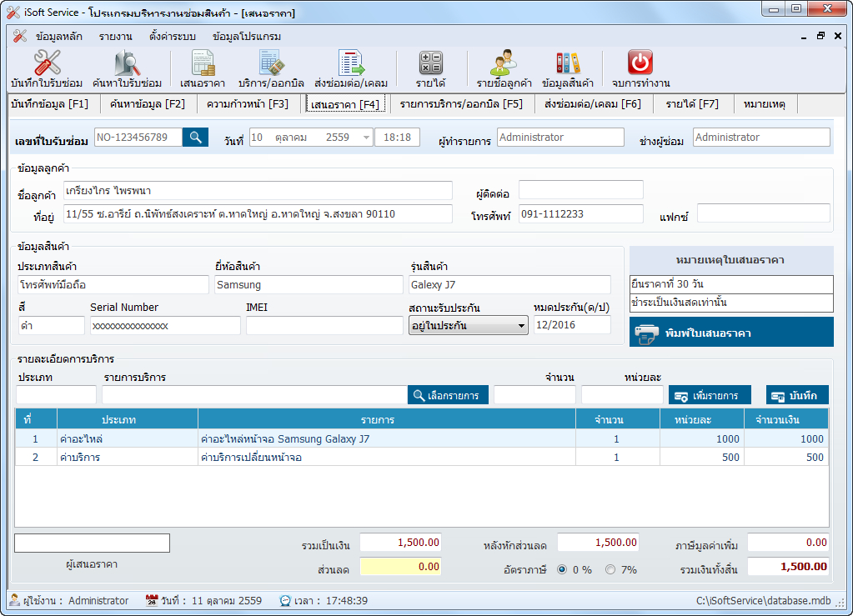The width and height of the screenshot is (853, 616).
Task: Click the ประเภทสินค้า field showing โทรศัพท์มือถือ
Action: click(113, 284)
